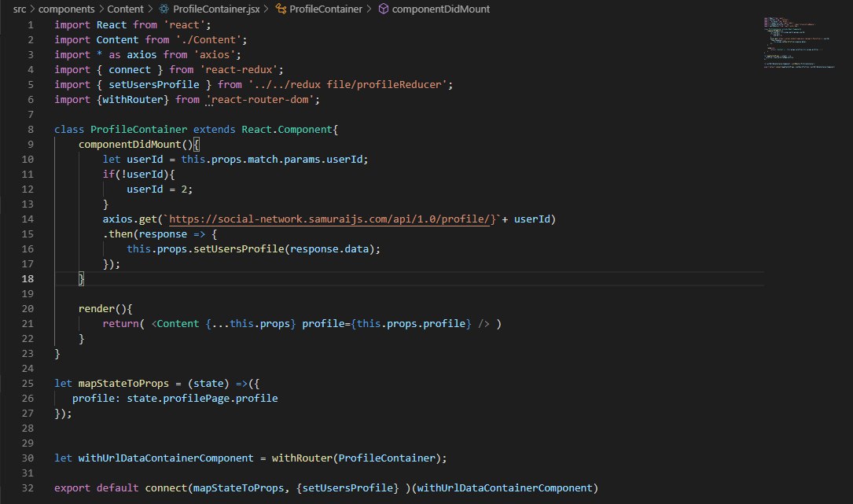The height and width of the screenshot is (504, 853).
Task: Click the ProfileContainer class breadcrumb
Action: 325,9
